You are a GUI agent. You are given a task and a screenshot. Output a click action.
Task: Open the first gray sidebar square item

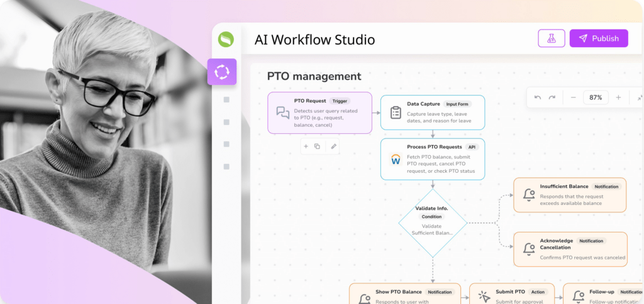coord(226,100)
